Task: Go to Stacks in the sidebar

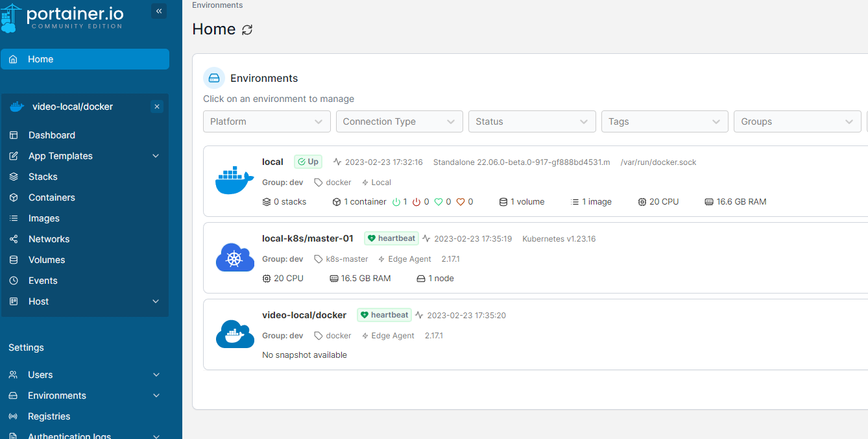Action: (x=43, y=177)
